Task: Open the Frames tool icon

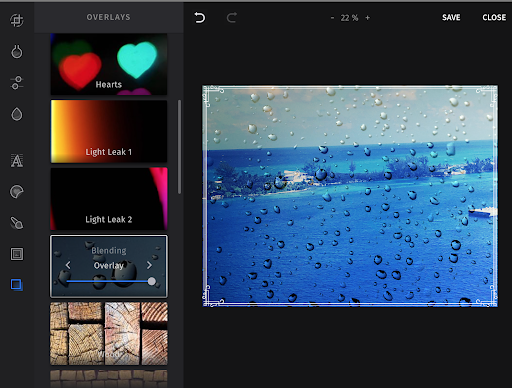Action: tap(17, 254)
